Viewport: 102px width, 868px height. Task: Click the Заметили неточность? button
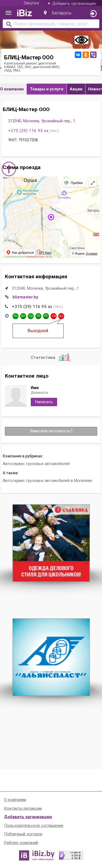[x=51, y=431]
